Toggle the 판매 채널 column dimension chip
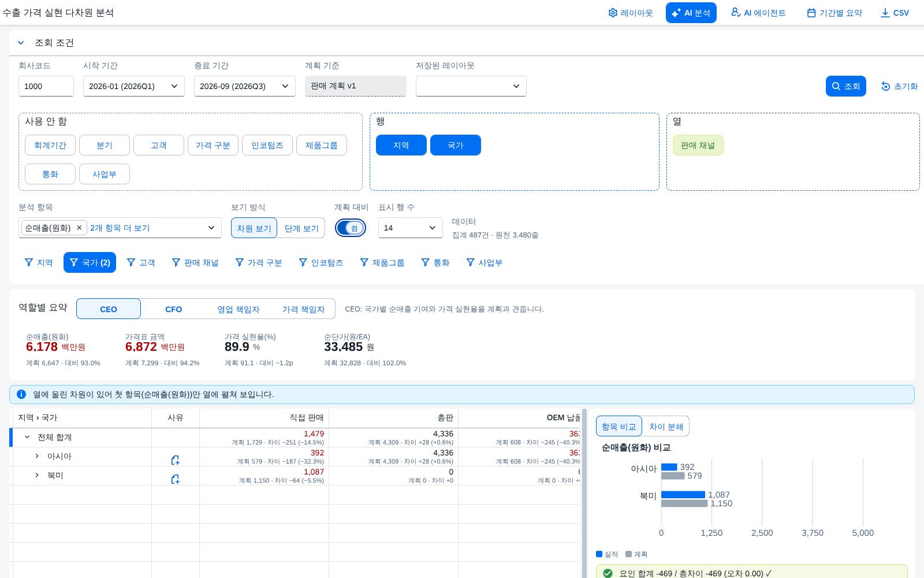924x578 pixels. pos(698,145)
